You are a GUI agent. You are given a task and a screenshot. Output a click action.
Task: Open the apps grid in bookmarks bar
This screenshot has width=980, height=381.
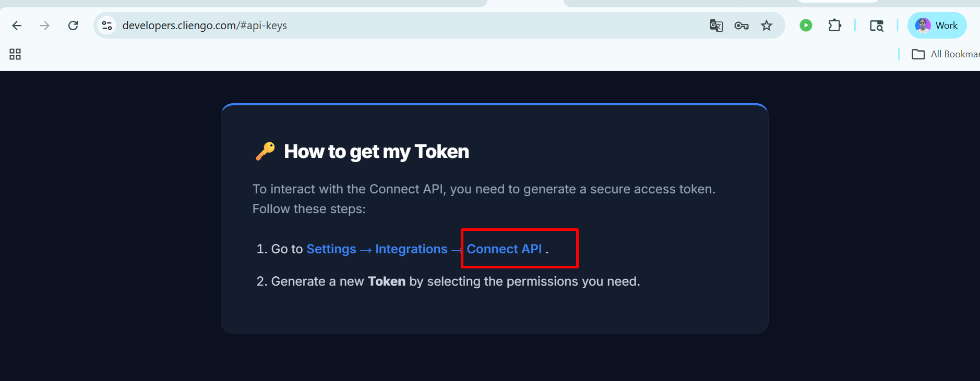(x=15, y=54)
